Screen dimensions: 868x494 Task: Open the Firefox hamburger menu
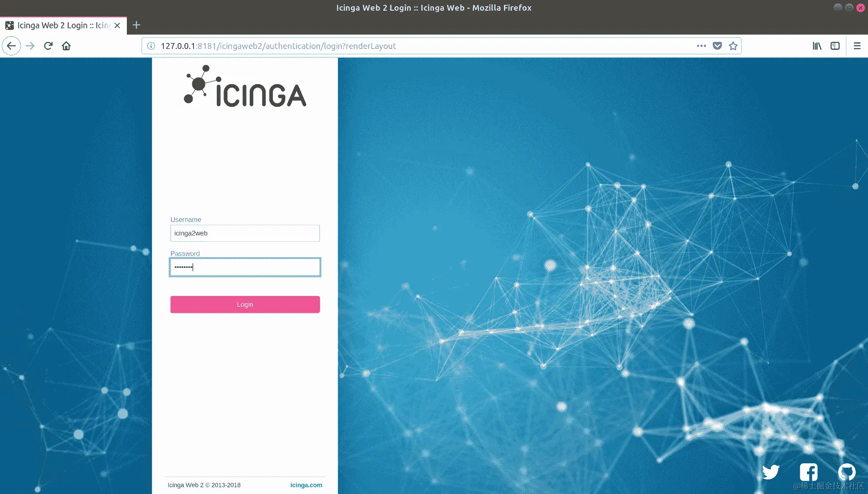point(857,46)
